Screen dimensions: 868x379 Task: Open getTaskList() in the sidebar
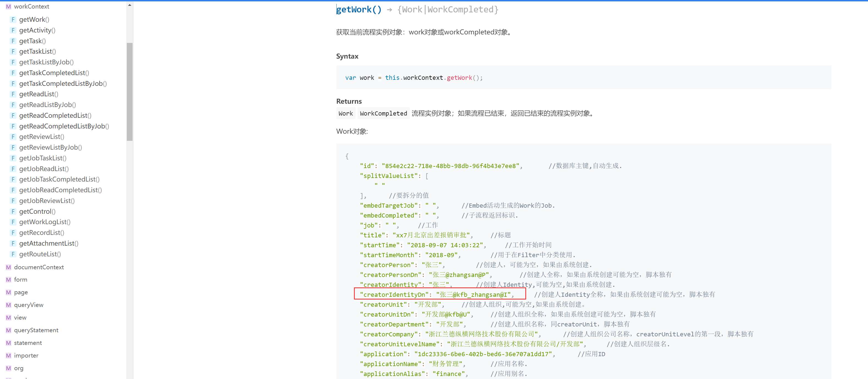tap(37, 51)
